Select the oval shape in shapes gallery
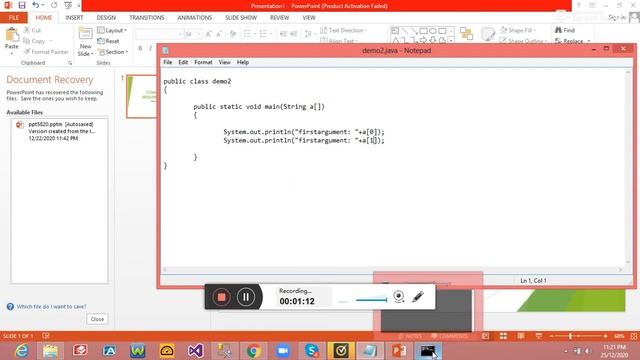This screenshot has width=640, height=360. pos(433,31)
